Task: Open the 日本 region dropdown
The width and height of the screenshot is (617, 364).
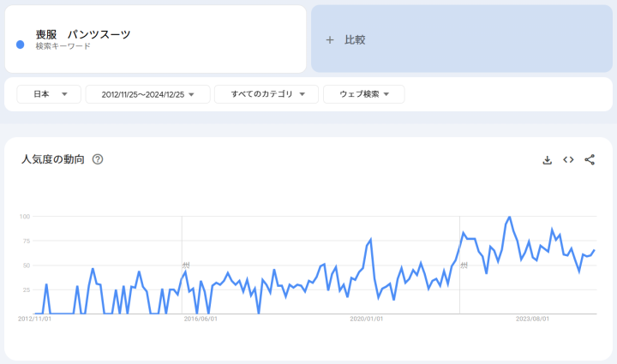Action: pos(50,94)
